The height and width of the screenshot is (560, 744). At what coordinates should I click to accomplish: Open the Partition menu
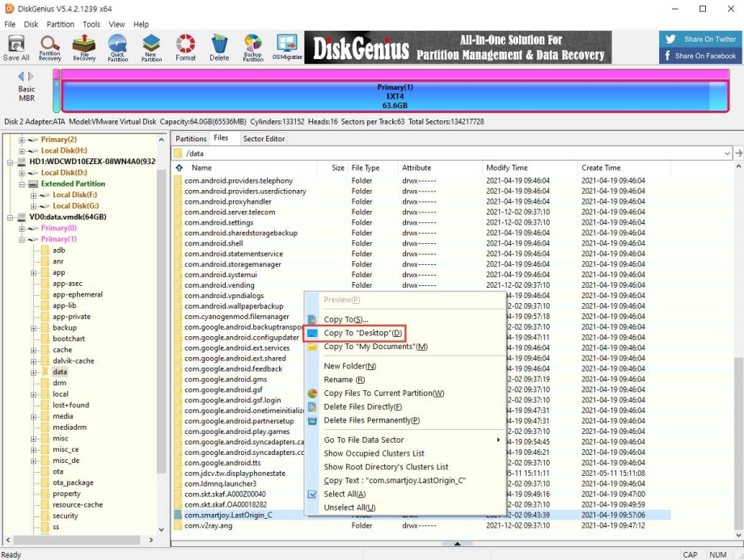point(61,24)
